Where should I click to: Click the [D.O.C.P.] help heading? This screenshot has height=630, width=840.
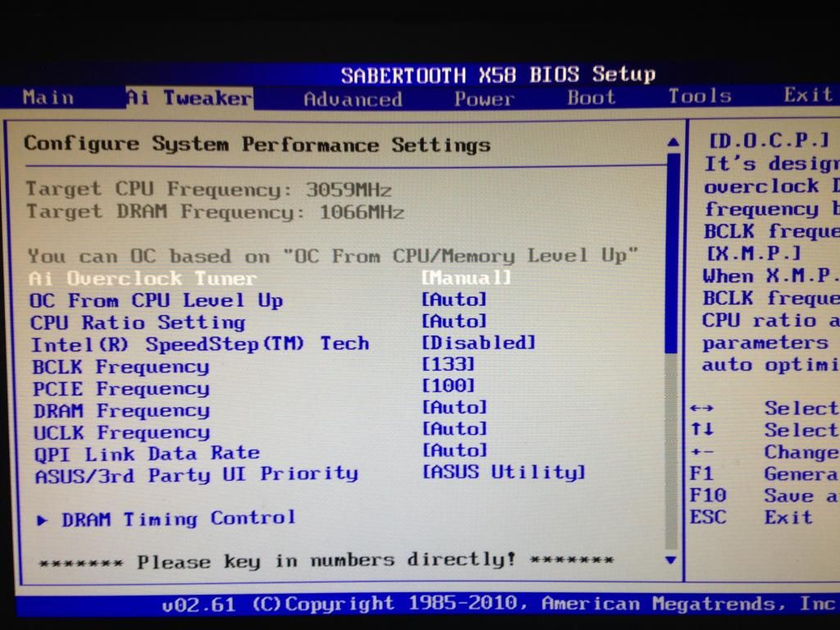(769, 141)
